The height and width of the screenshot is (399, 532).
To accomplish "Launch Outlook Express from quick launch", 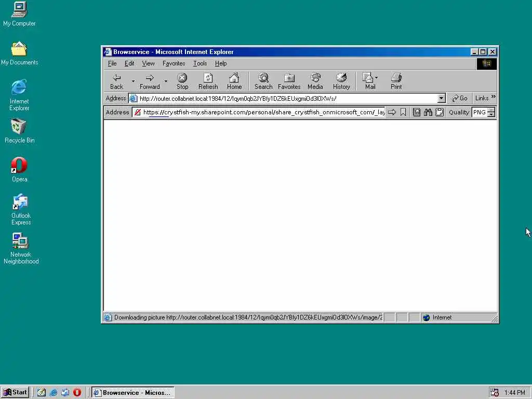I will pyautogui.click(x=65, y=393).
